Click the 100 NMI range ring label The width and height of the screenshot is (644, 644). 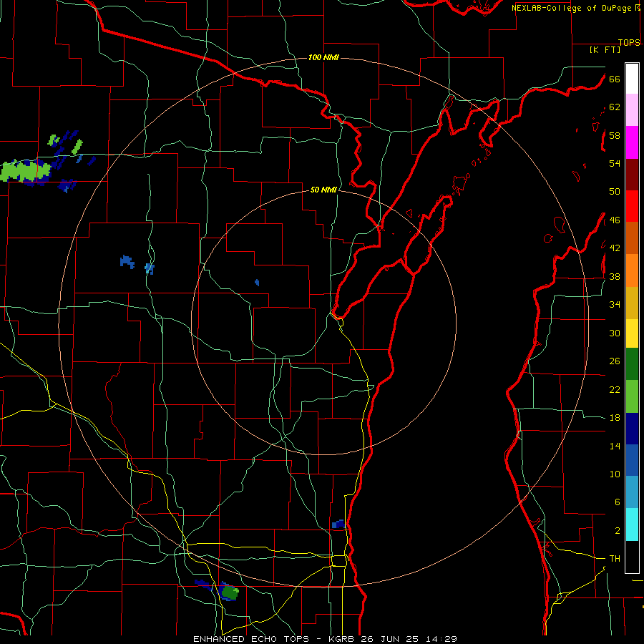pyautogui.click(x=323, y=57)
